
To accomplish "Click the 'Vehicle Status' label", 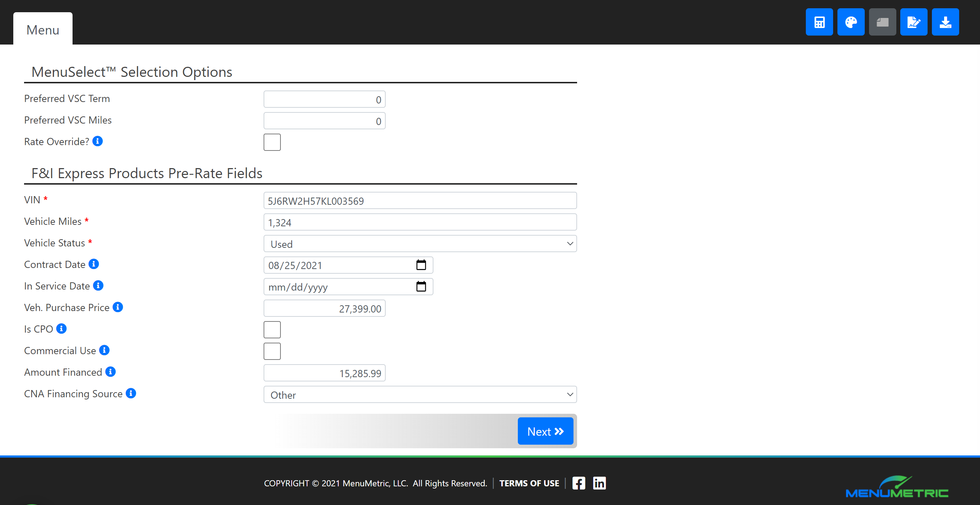I will (54, 243).
